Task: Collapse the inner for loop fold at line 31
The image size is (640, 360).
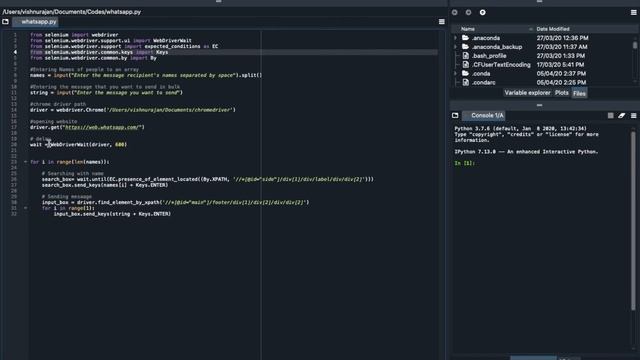Action: (x=25, y=208)
